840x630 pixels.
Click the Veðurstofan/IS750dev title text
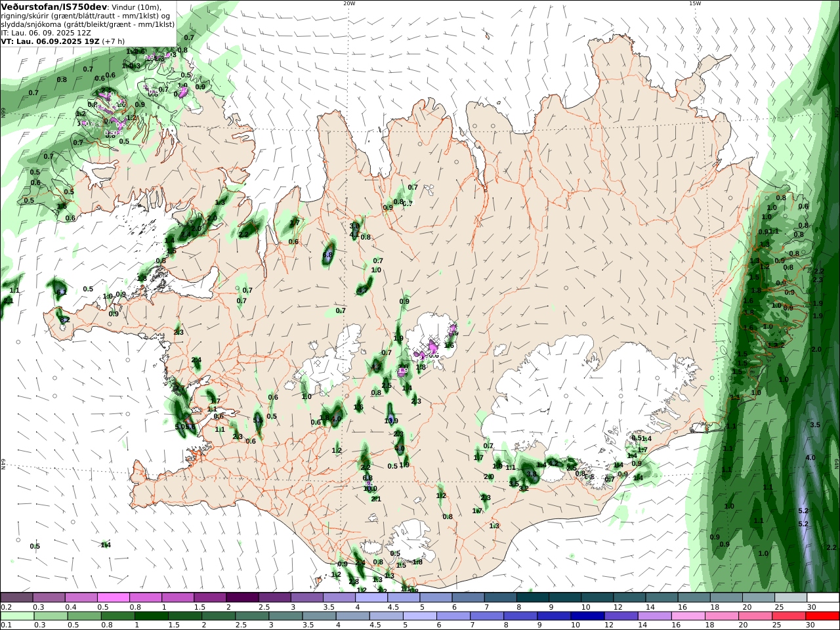(x=54, y=7)
